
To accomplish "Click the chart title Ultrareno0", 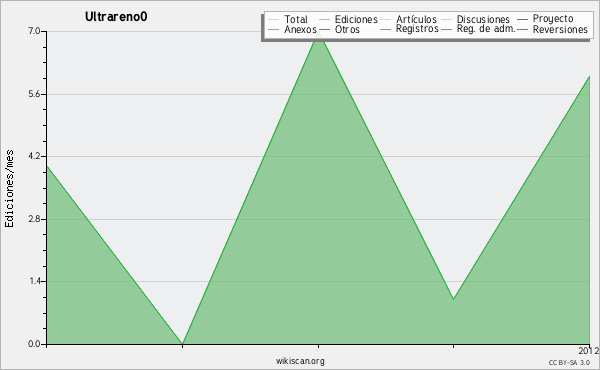I will click(116, 17).
